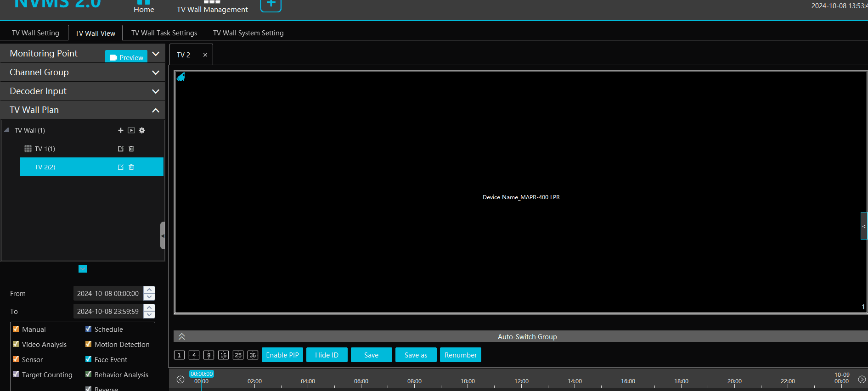This screenshot has height=391, width=868.
Task: Click the From date-time input field
Action: click(x=108, y=294)
